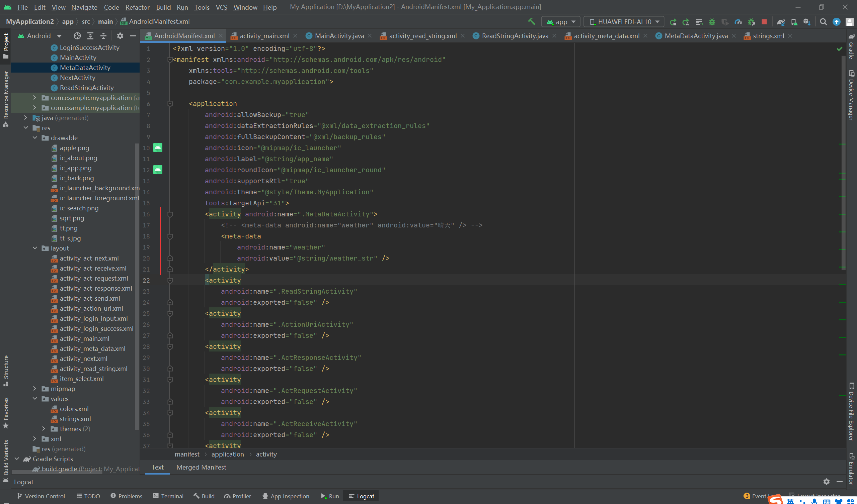
Task: Sync project with Gradle files
Action: (781, 22)
